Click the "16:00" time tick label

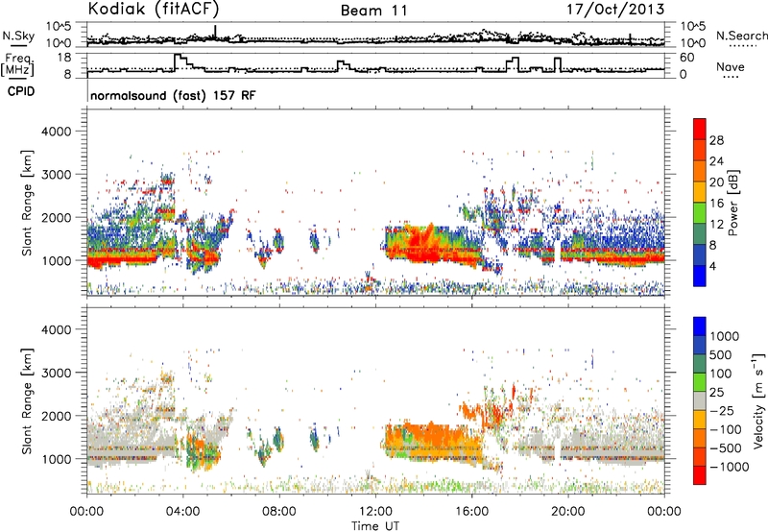[x=471, y=512]
